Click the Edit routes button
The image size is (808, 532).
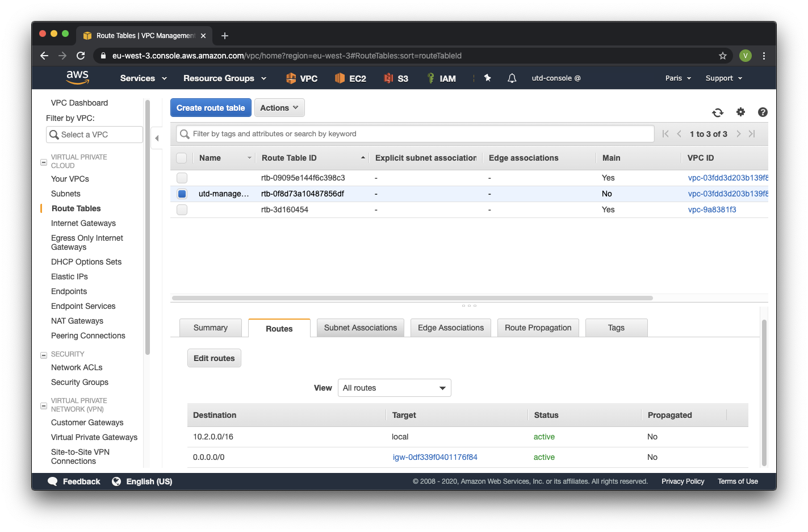click(x=214, y=358)
